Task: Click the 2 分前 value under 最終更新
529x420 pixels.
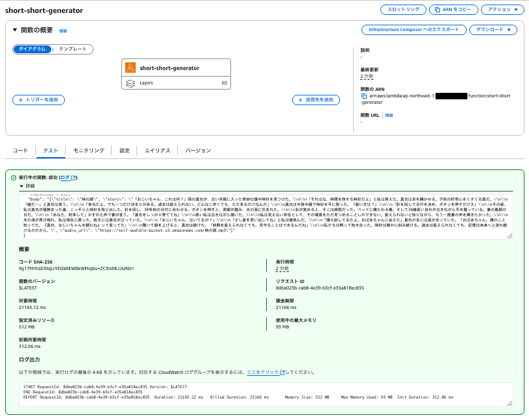Action: (x=367, y=77)
